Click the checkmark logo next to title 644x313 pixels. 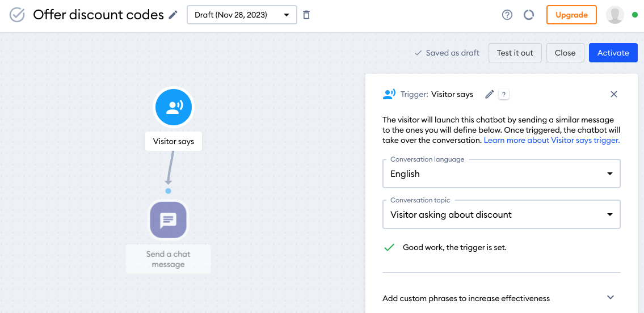coord(18,15)
